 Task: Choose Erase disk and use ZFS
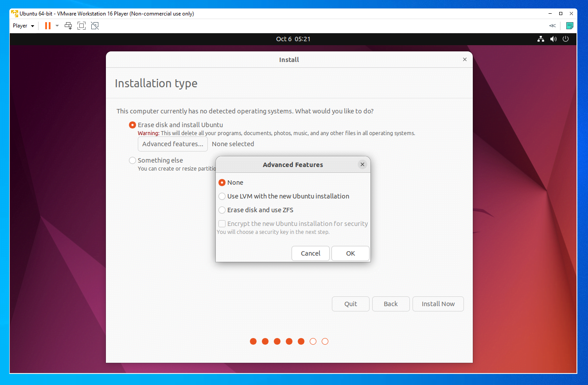point(256,210)
